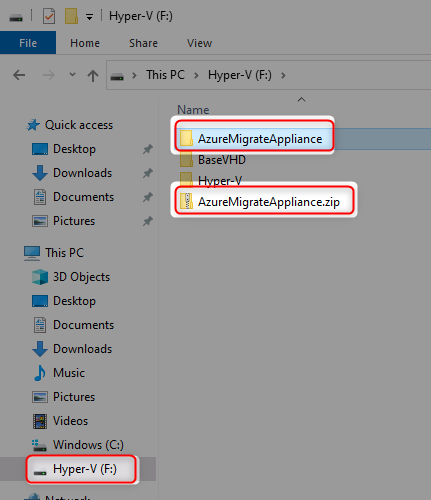The image size is (431, 500).
Task: Click the BaseVHD folder icon
Action: [186, 159]
